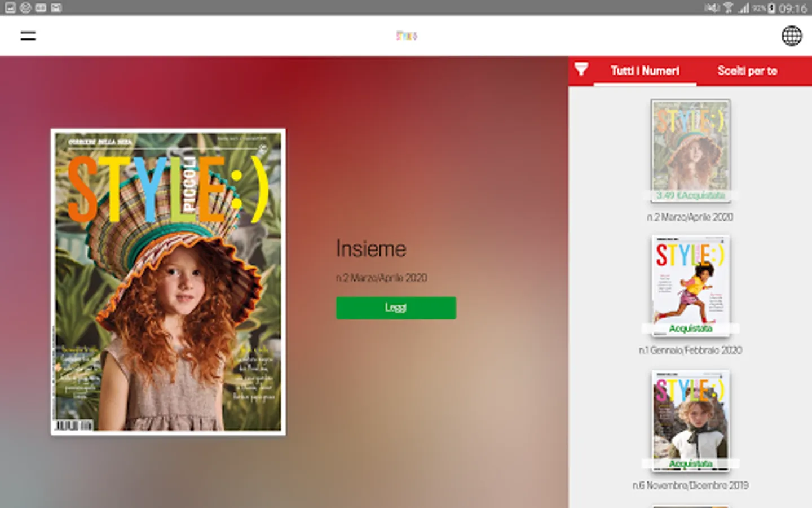
Task: Tap the battery icon in status bar
Action: [x=771, y=8]
